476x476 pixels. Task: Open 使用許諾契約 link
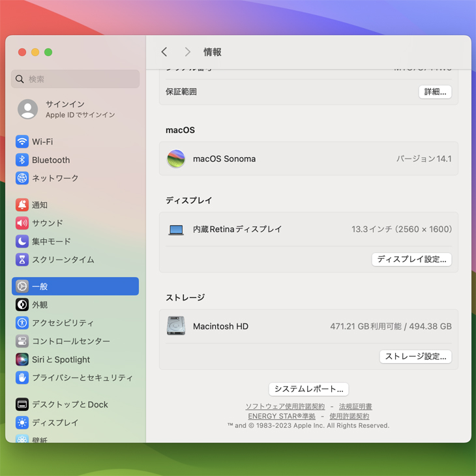point(350,416)
